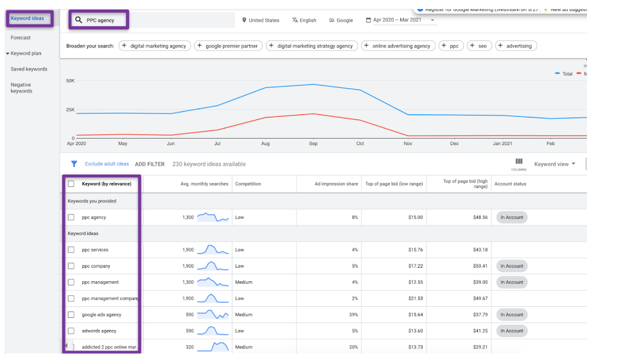
Task: Click the Google search network icon
Action: tap(331, 21)
